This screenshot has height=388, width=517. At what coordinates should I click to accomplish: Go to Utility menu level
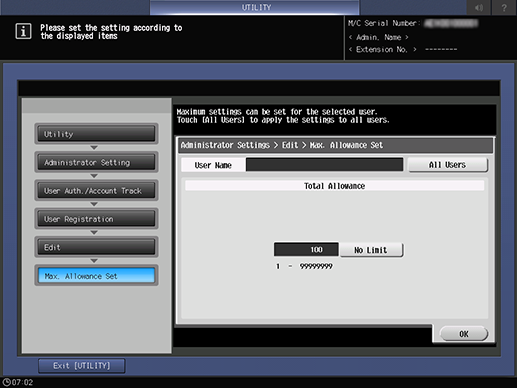(96, 134)
